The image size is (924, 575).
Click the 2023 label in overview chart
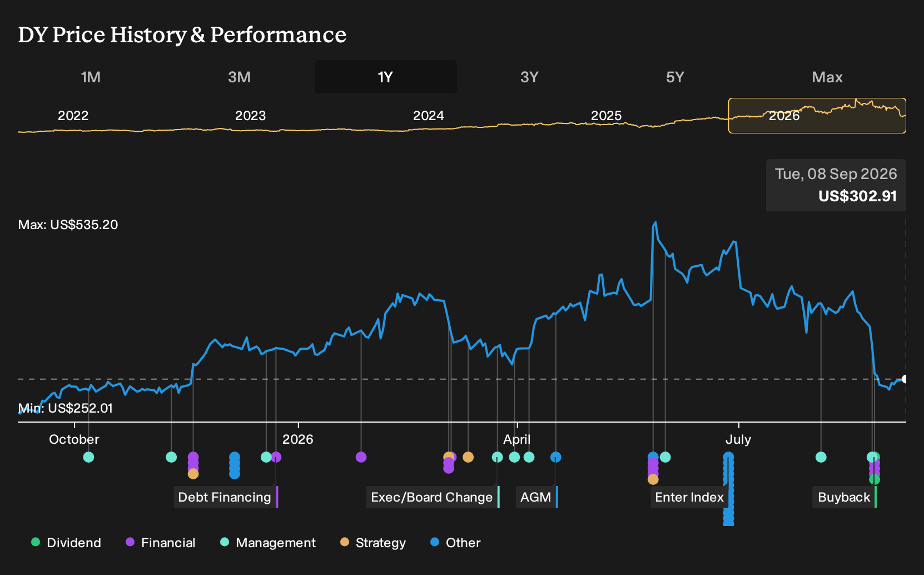click(x=251, y=116)
